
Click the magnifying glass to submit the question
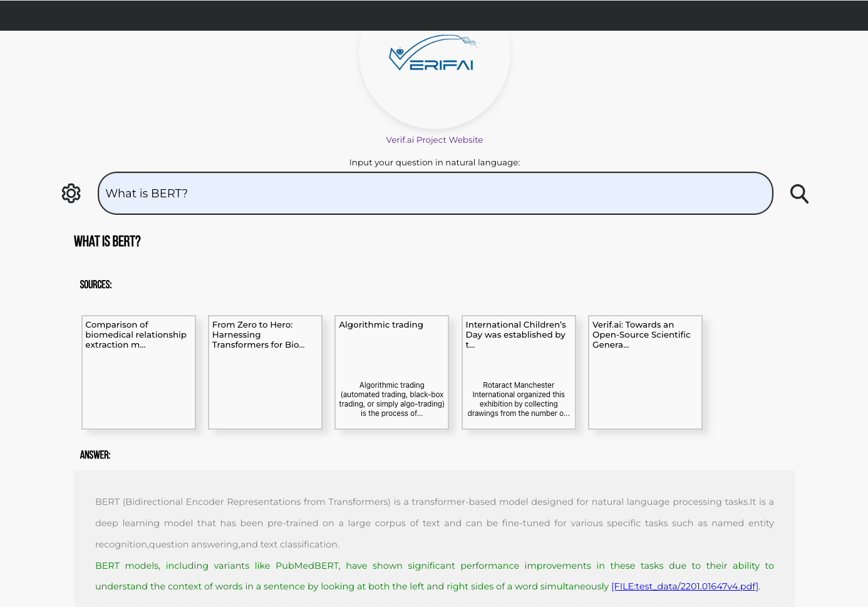click(x=799, y=194)
